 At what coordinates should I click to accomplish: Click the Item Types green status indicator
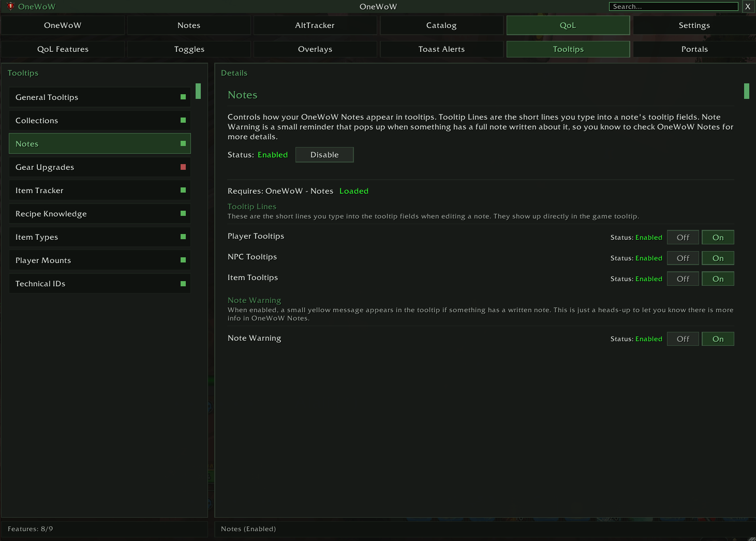click(x=183, y=237)
